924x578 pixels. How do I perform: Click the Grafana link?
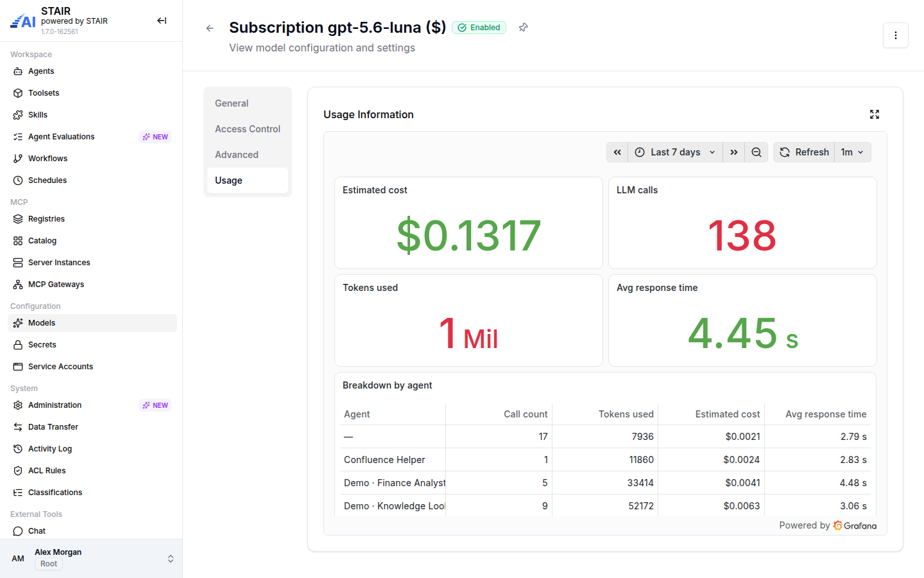[855, 525]
